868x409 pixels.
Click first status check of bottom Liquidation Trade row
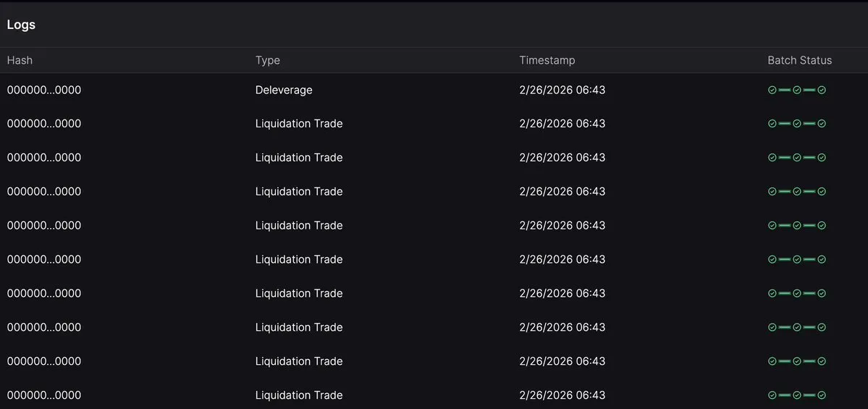click(x=772, y=395)
